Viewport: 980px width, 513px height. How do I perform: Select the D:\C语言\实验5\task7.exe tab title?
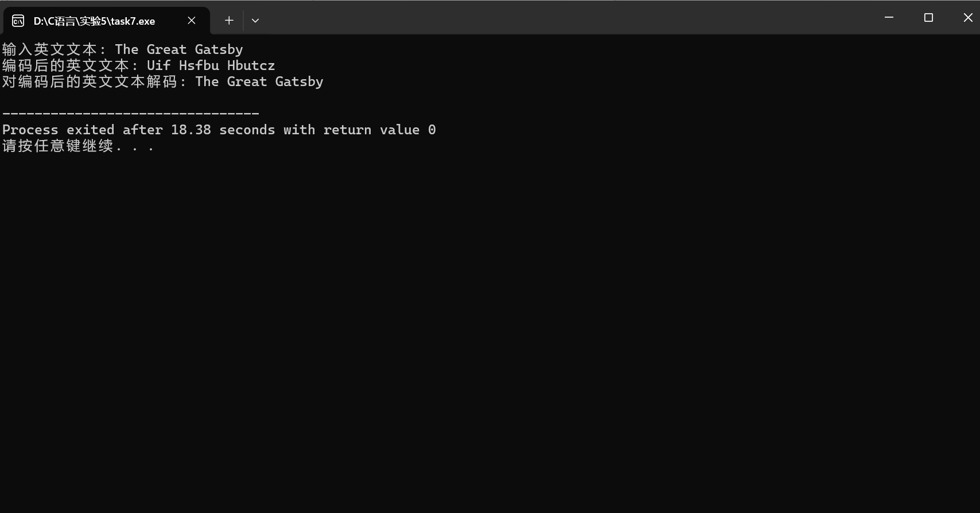pos(94,21)
